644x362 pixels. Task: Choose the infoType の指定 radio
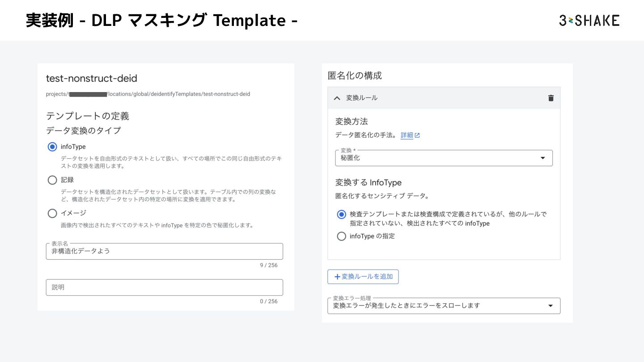point(342,236)
